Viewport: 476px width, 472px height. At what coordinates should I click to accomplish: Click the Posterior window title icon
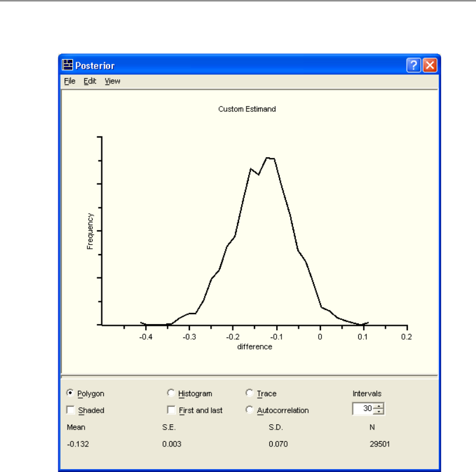coord(68,65)
